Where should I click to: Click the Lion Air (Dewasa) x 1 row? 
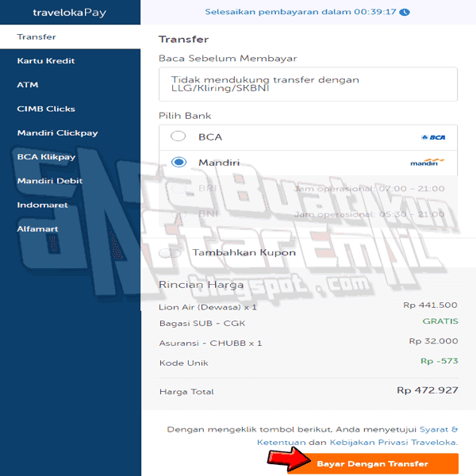pos(308,306)
